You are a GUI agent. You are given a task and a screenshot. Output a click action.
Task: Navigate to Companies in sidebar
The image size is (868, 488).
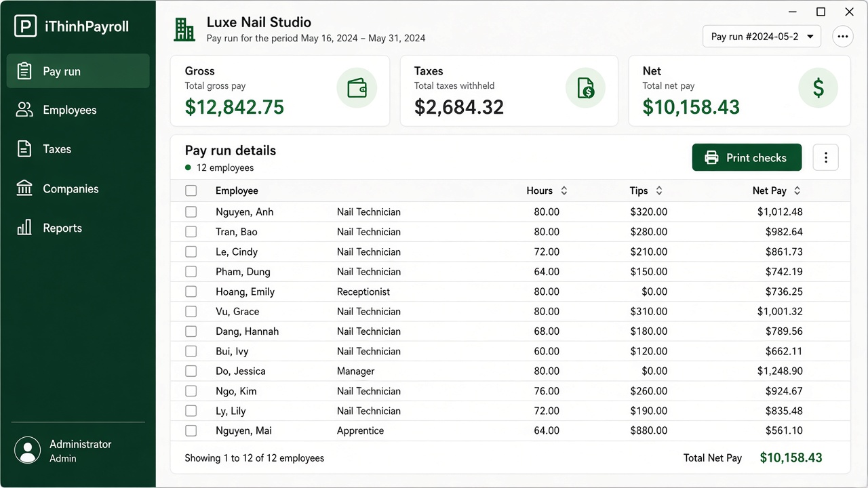[x=78, y=188]
